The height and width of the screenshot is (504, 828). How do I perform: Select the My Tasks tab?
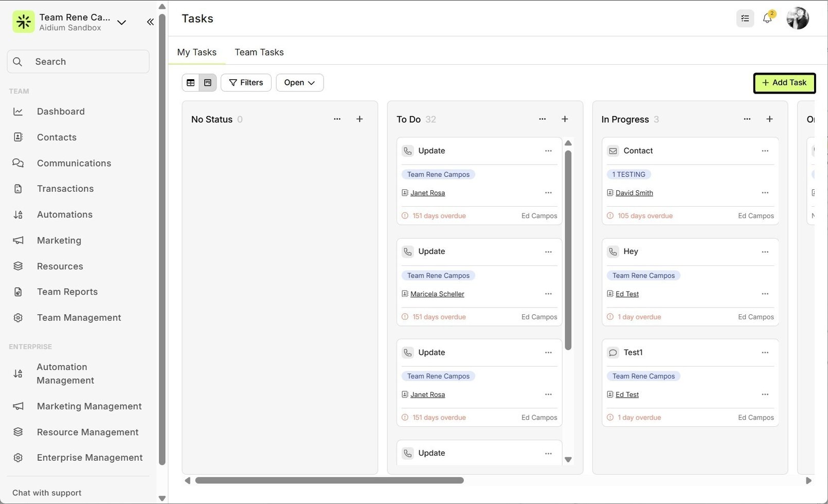click(197, 52)
